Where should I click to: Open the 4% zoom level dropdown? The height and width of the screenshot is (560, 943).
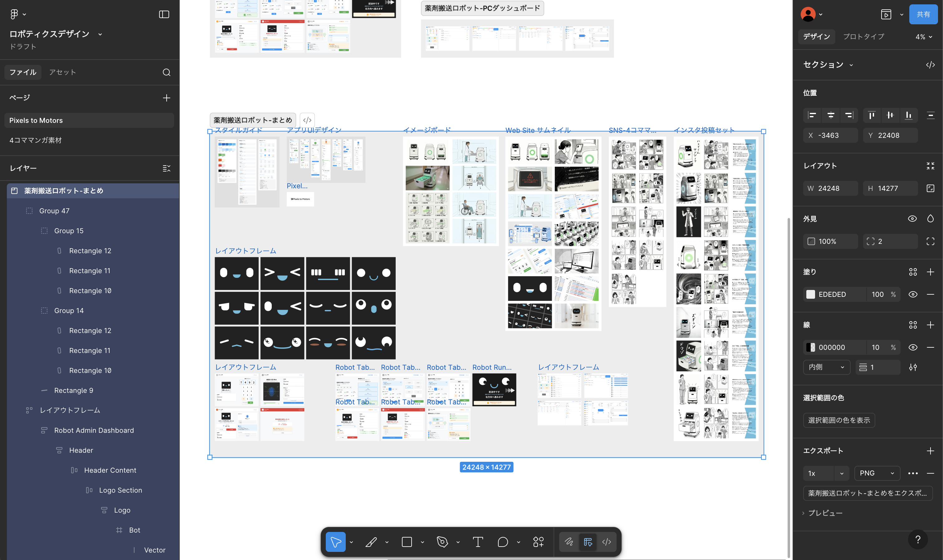[x=924, y=36]
